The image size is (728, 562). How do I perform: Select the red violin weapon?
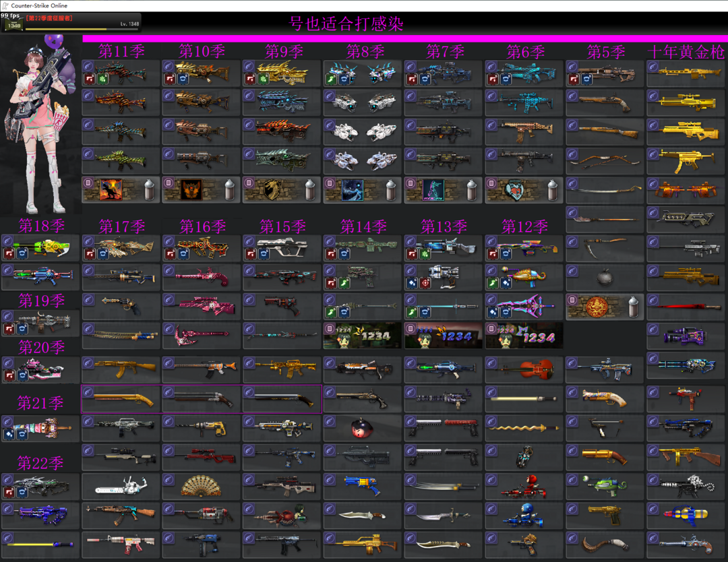tap(524, 369)
